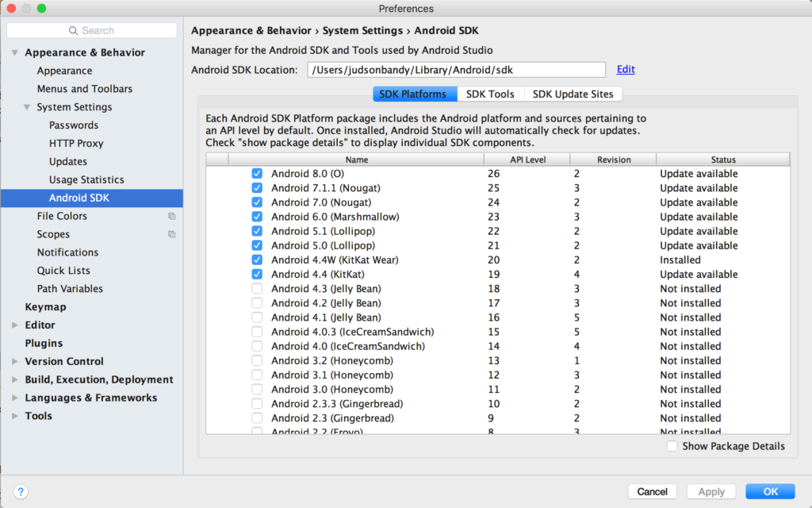Expand Languages & Frameworks arrow
The width and height of the screenshot is (812, 508).
[15, 398]
